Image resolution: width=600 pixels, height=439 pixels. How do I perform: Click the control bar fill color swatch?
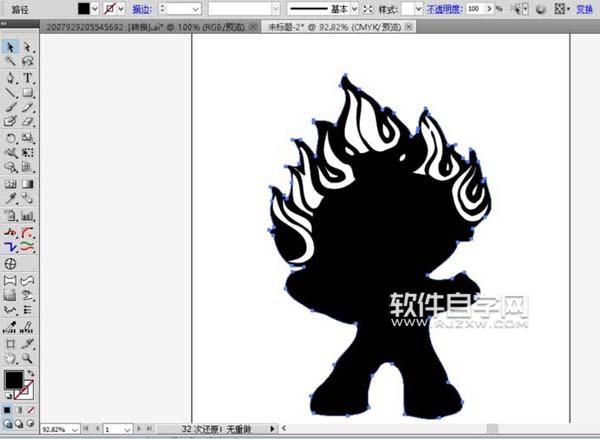pyautogui.click(x=84, y=8)
